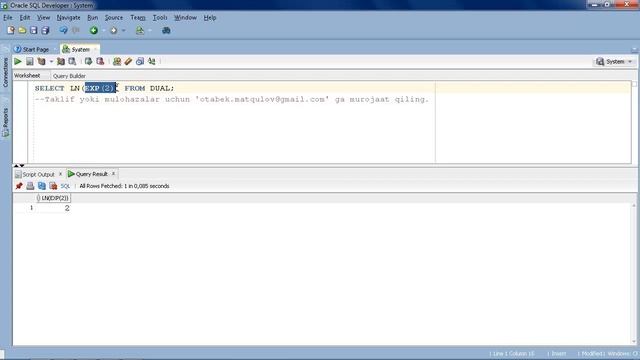The height and width of the screenshot is (360, 640).
Task: Click the Rollback icon
Action: click(x=100, y=62)
